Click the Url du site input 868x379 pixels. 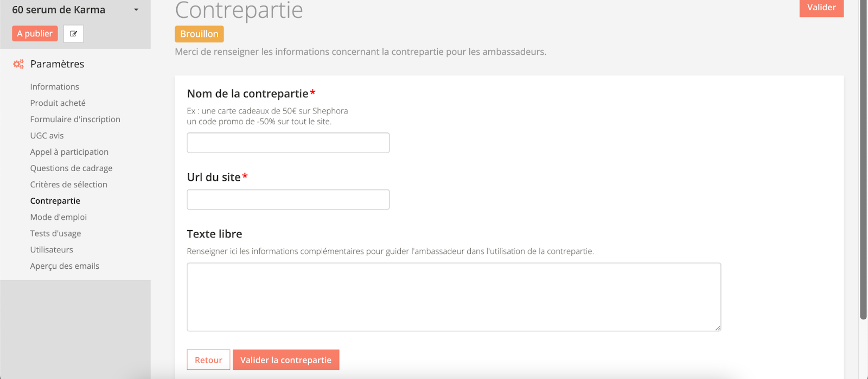point(288,199)
